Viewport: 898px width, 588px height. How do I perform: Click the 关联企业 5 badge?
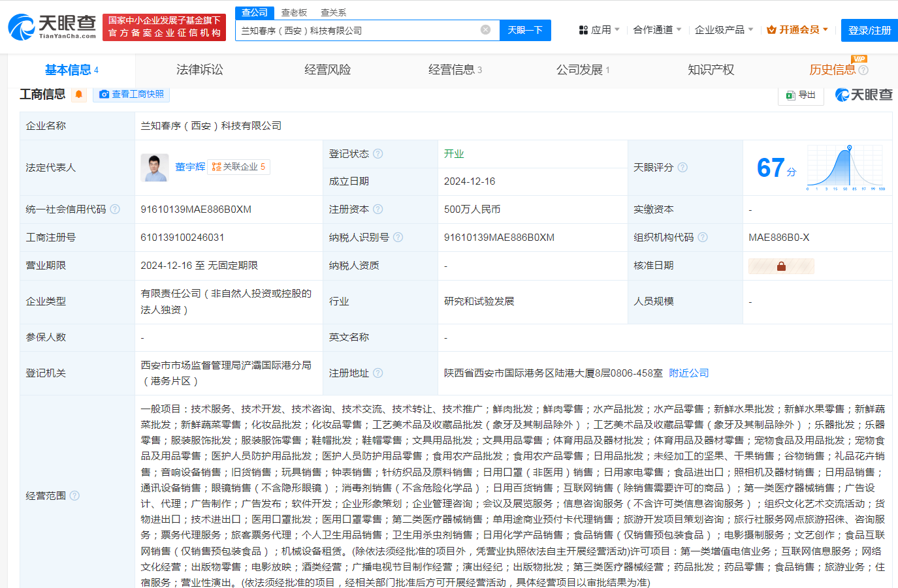tap(238, 167)
